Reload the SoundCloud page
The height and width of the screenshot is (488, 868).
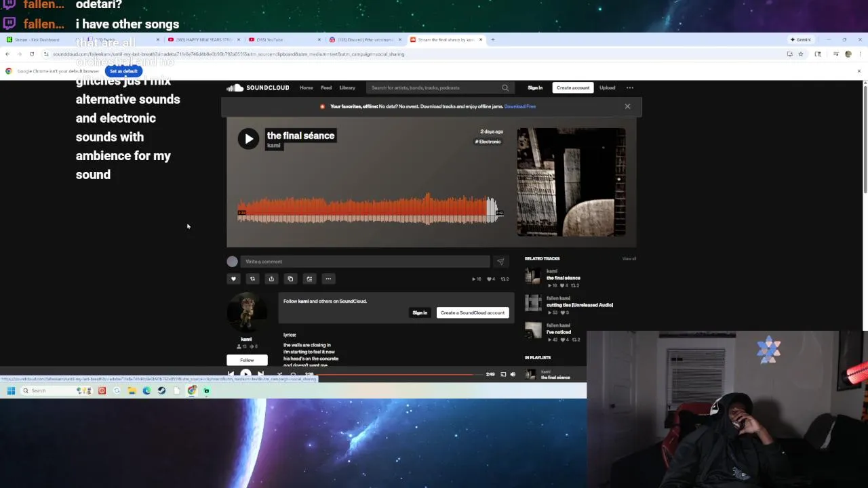[x=31, y=54]
